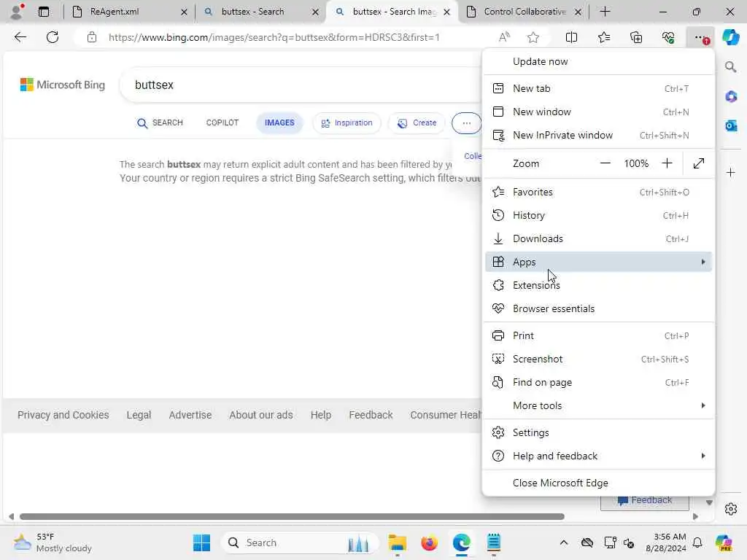Click the Inspiration button
This screenshot has height=560, width=747.
[x=347, y=122]
